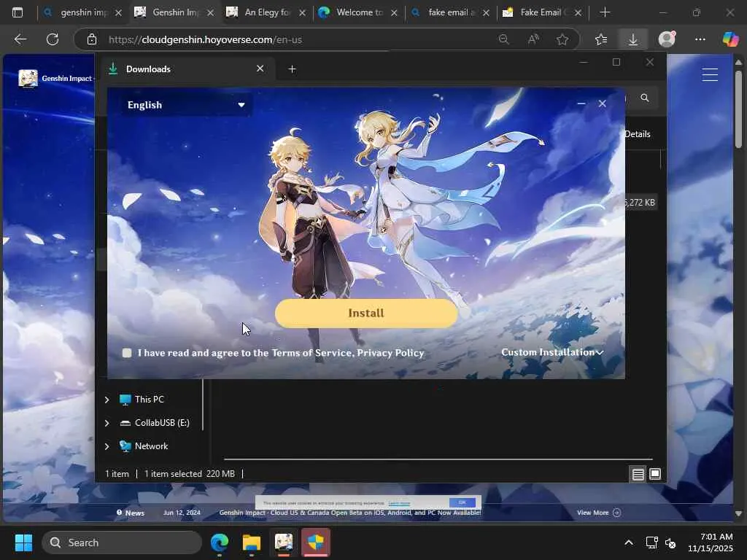The width and height of the screenshot is (747, 560).
Task: Click the File Explorer search icon
Action: [645, 98]
